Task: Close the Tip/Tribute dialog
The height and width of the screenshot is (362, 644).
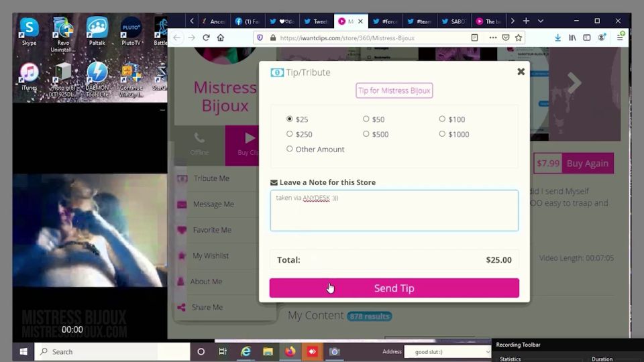Action: [x=521, y=72]
